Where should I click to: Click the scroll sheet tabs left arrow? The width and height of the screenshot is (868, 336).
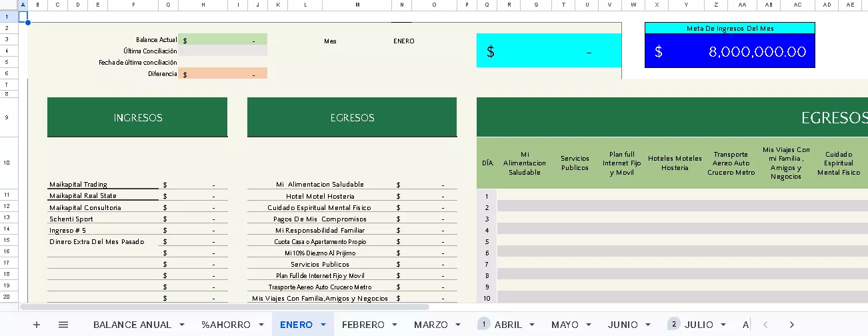click(x=765, y=325)
